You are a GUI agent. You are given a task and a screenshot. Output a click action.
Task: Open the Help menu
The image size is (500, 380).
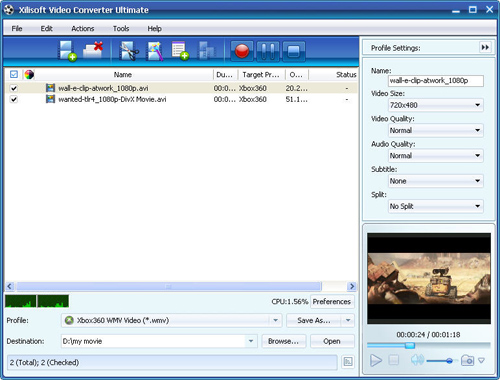click(155, 28)
